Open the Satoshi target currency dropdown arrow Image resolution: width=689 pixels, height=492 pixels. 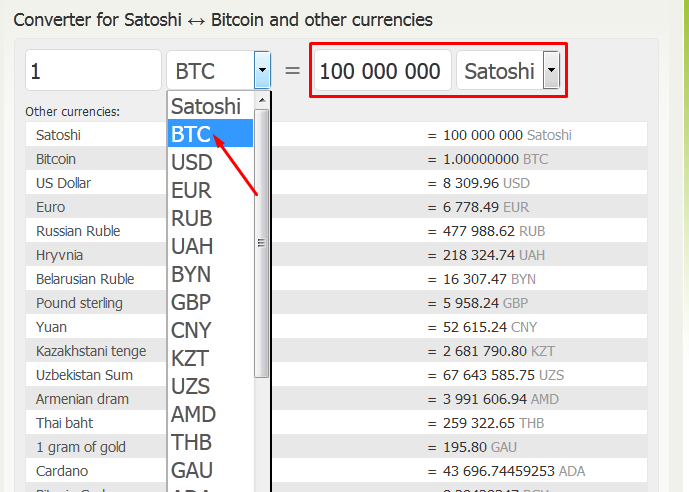point(551,70)
